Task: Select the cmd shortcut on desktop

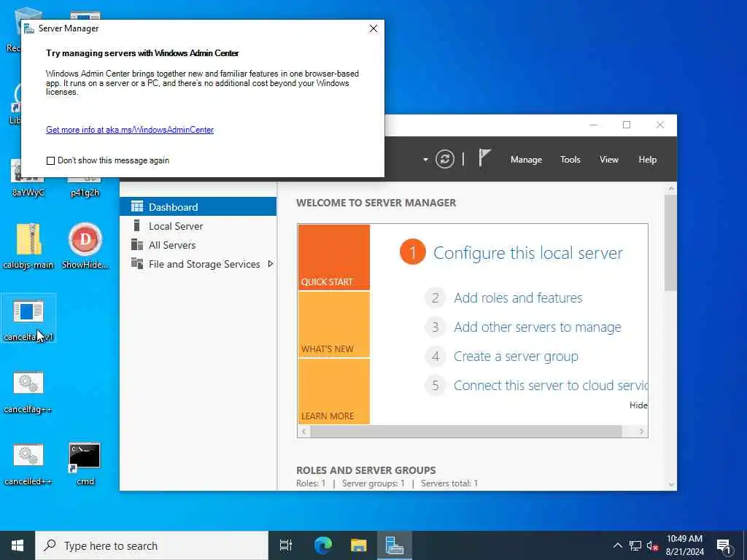Action: coord(85,464)
